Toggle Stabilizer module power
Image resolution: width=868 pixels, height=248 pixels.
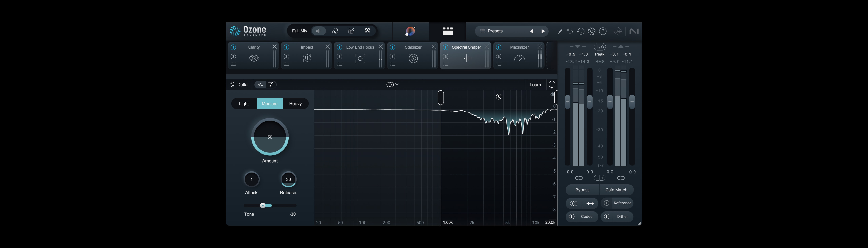[x=393, y=47]
